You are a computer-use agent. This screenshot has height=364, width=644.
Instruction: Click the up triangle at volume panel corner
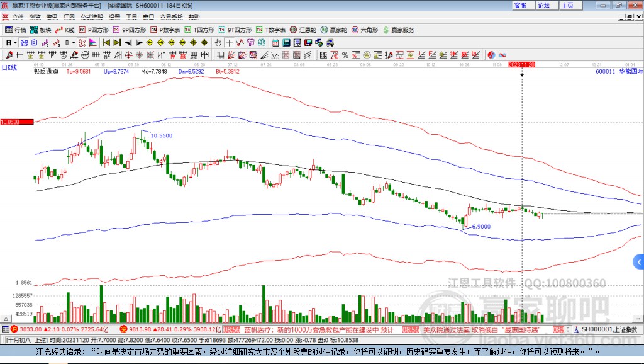coord(6,319)
